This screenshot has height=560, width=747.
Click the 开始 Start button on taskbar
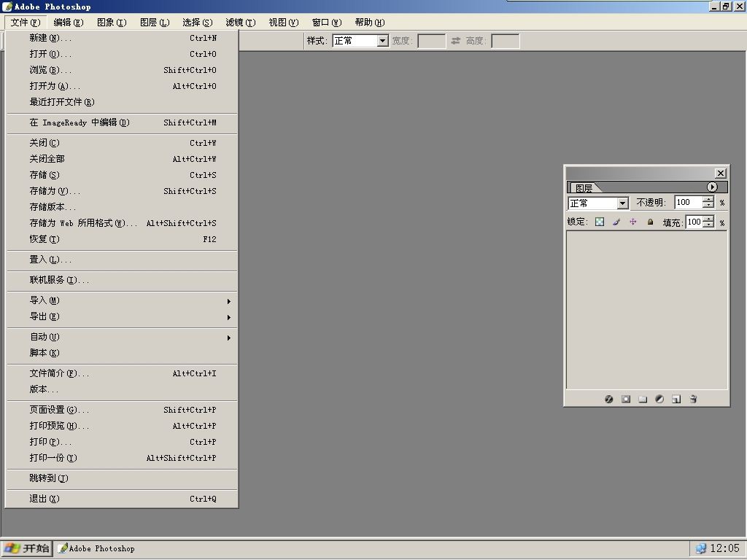[x=26, y=548]
